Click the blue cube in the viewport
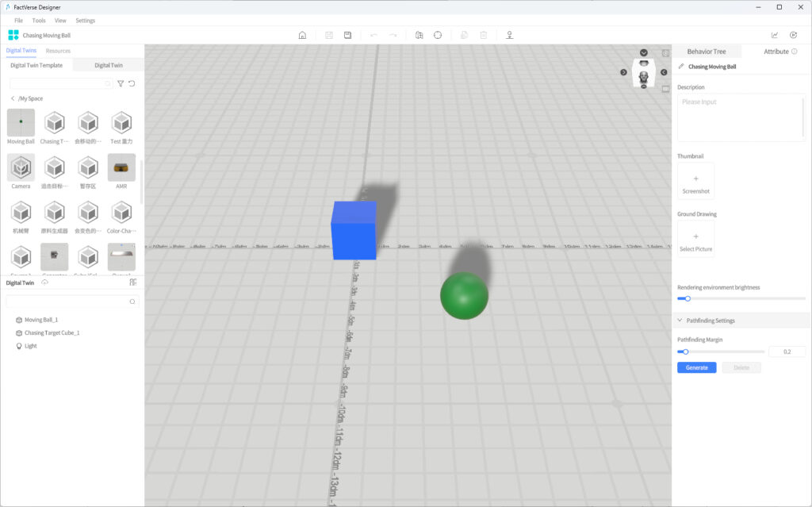Image resolution: width=812 pixels, height=507 pixels. tap(354, 230)
